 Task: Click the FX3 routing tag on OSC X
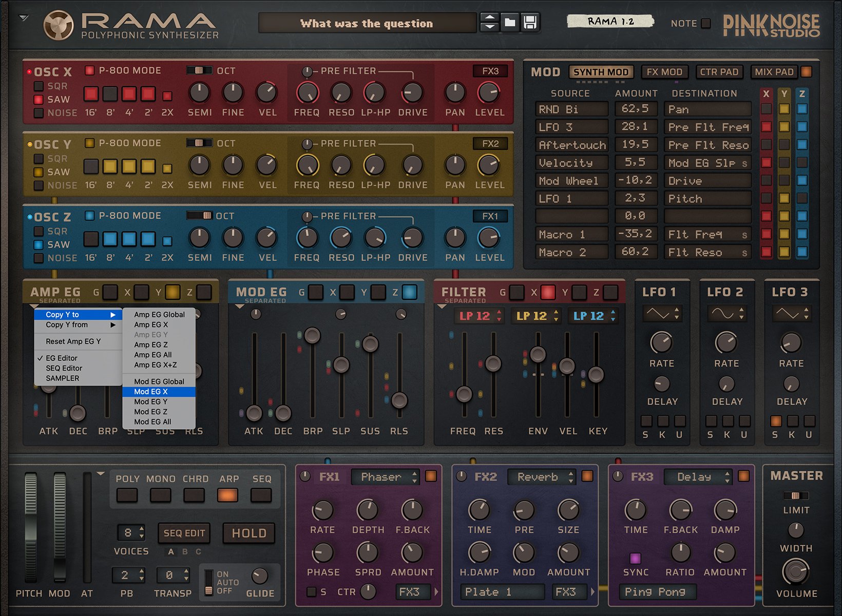click(x=490, y=71)
